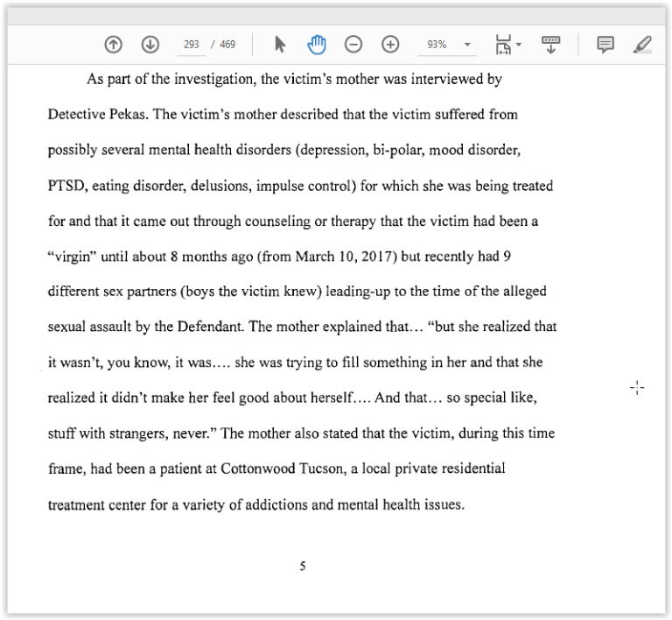
Task: Open the zoom level dropdown arrow
Action: coord(467,44)
